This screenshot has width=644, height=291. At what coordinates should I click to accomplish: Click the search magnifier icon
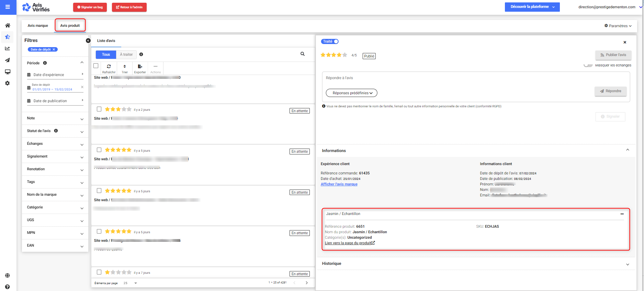[303, 54]
